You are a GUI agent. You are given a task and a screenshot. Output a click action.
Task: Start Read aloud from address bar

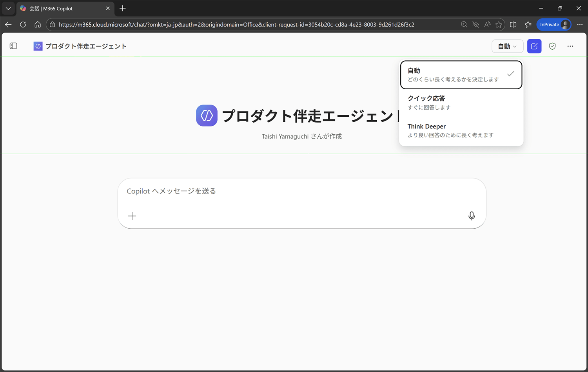click(487, 24)
